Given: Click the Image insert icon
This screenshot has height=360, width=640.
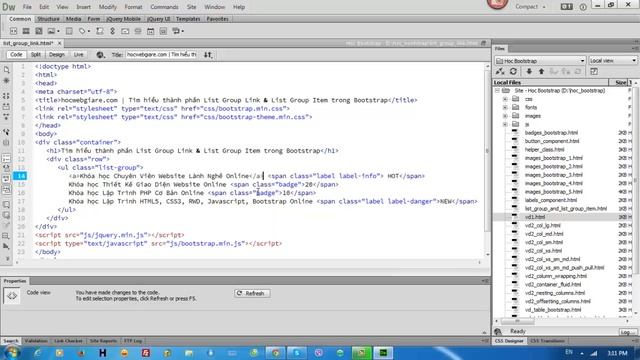Looking at the screenshot, I should pos(51,31).
